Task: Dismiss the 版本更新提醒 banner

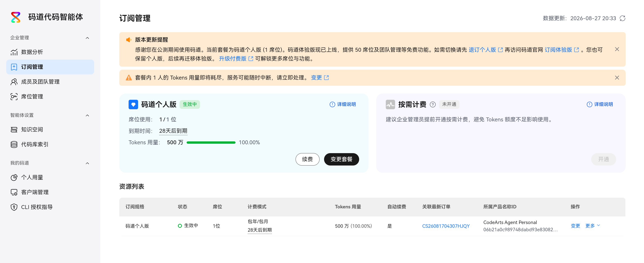Action: 617,49
